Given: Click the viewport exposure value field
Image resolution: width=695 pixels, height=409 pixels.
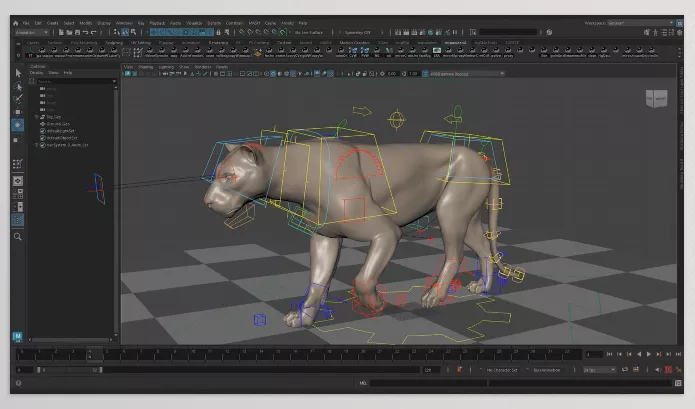Looking at the screenshot, I should coord(391,74).
